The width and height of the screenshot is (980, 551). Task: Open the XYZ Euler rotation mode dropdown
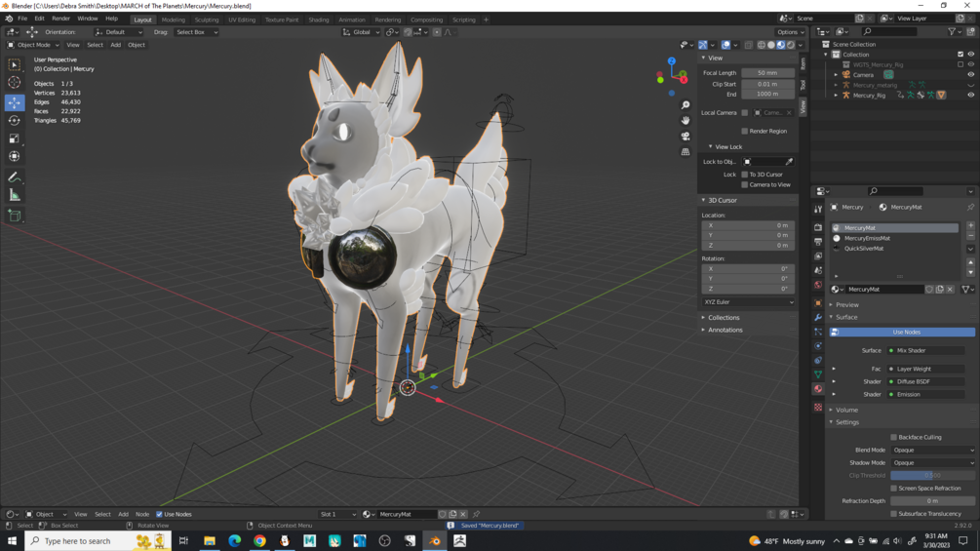click(x=748, y=302)
